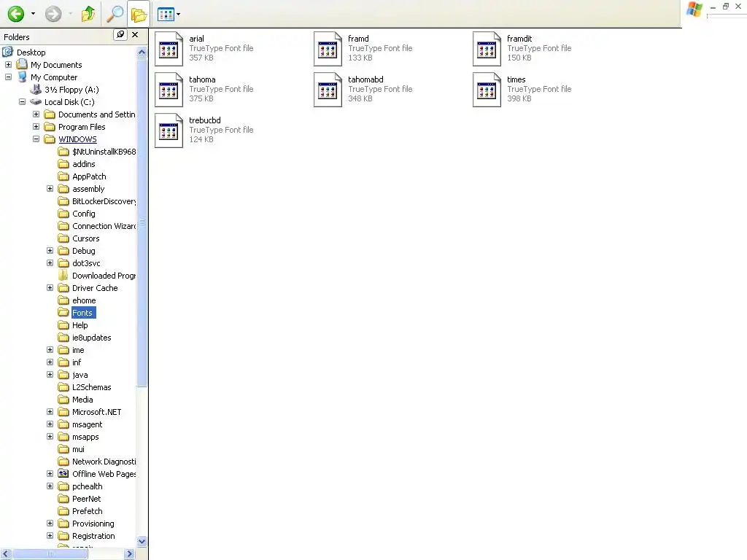The width and height of the screenshot is (747, 560).
Task: Select the trebucbd font file icon
Action: click(x=169, y=131)
